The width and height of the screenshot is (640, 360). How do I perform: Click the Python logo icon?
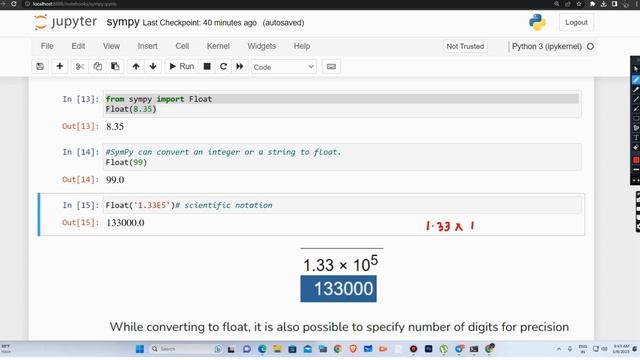pos(537,22)
